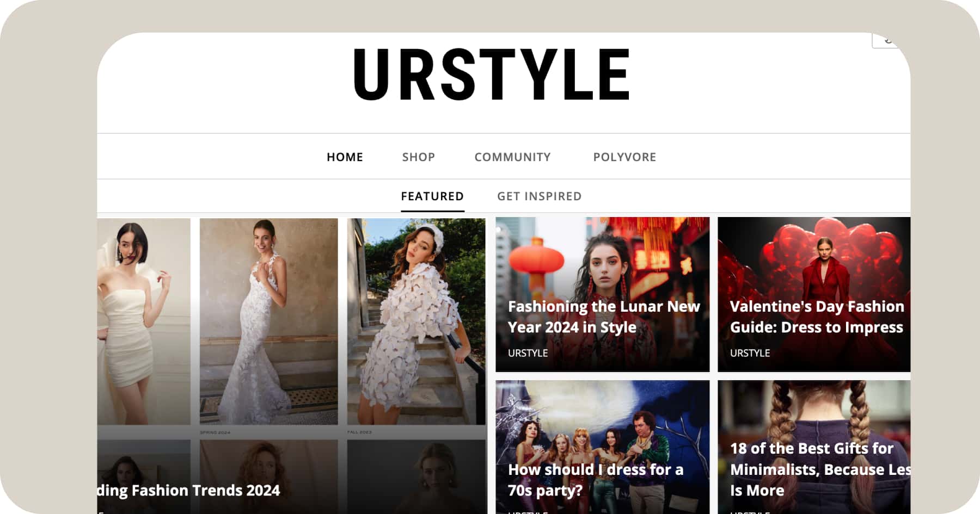Select the FEATURED tab
This screenshot has width=980, height=514.
click(432, 196)
